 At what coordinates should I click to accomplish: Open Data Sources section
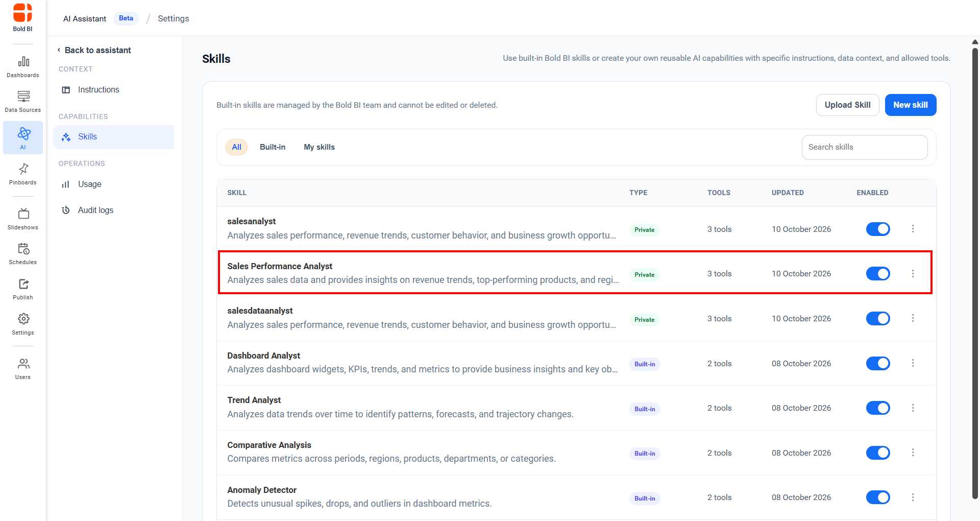(23, 102)
